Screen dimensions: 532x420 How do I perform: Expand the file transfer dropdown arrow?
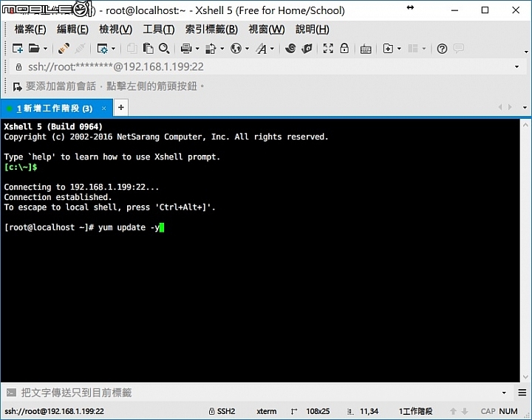pyautogui.click(x=222, y=49)
